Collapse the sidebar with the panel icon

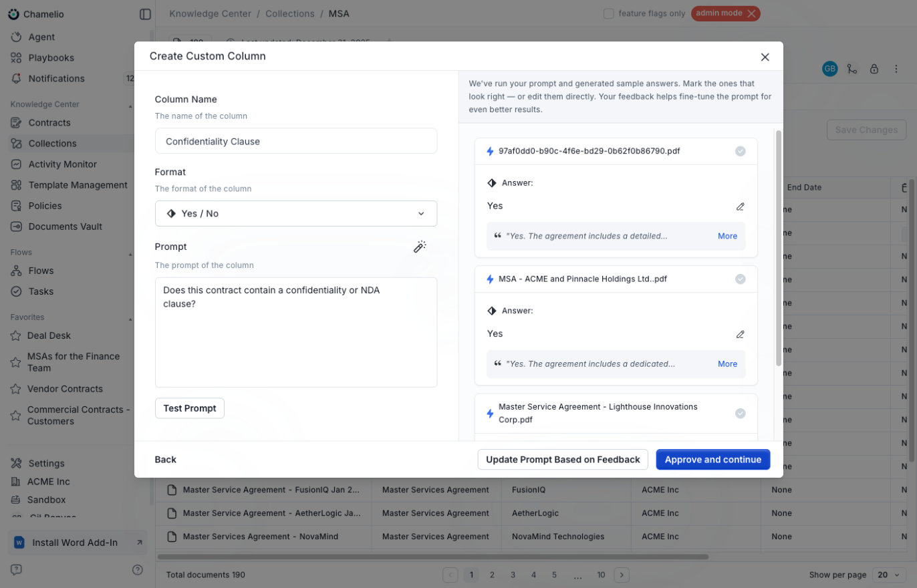click(146, 13)
